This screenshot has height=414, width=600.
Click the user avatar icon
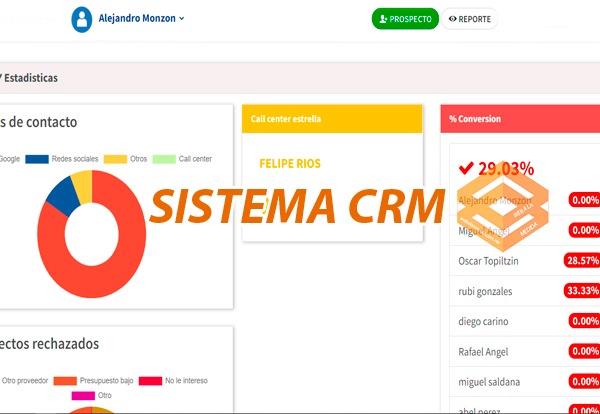pyautogui.click(x=82, y=19)
